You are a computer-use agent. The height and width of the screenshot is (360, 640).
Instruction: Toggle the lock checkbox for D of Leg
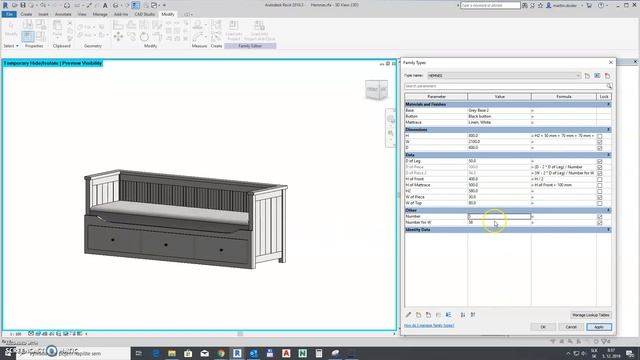pyautogui.click(x=600, y=161)
